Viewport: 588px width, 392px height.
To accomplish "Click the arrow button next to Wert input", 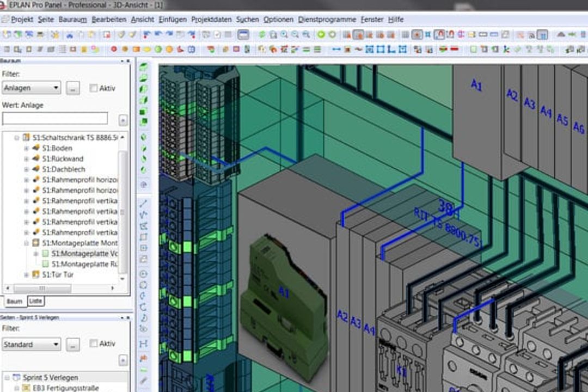I will tap(122, 120).
